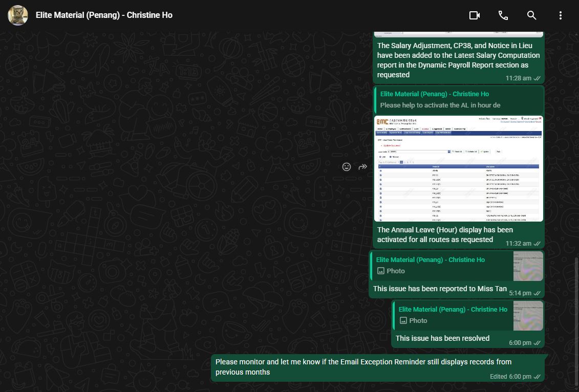
Task: Open the three-dot chat menu
Action: click(560, 15)
